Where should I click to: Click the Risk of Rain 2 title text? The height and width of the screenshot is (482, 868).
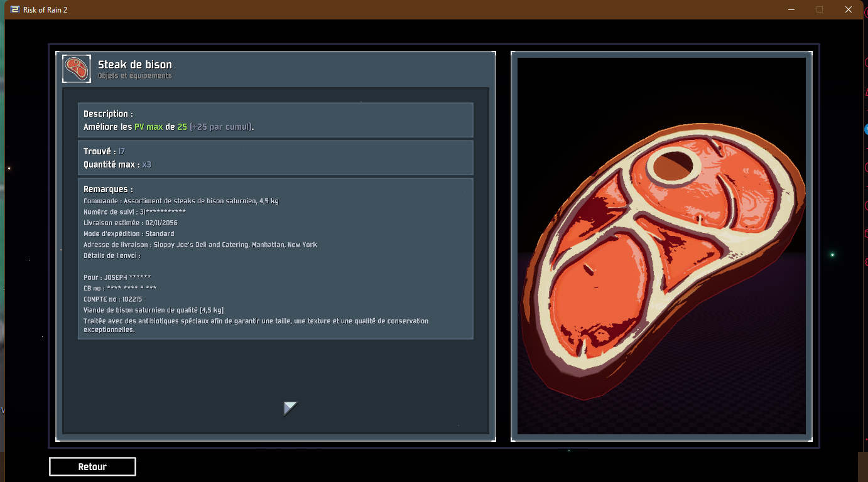tap(45, 9)
